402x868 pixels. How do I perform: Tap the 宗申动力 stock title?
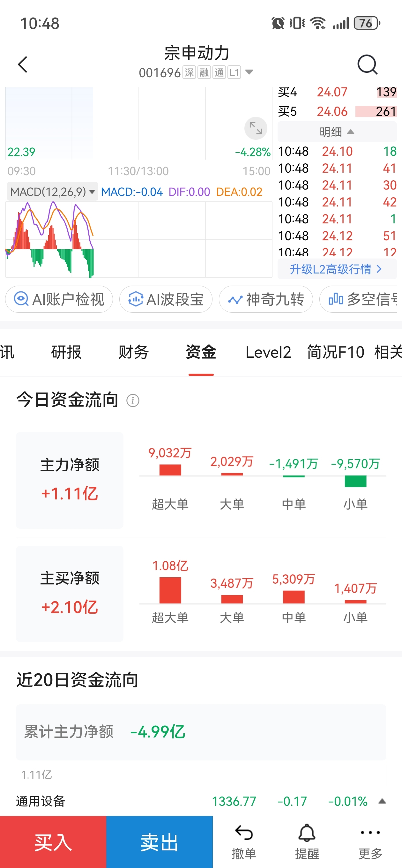pos(197,53)
